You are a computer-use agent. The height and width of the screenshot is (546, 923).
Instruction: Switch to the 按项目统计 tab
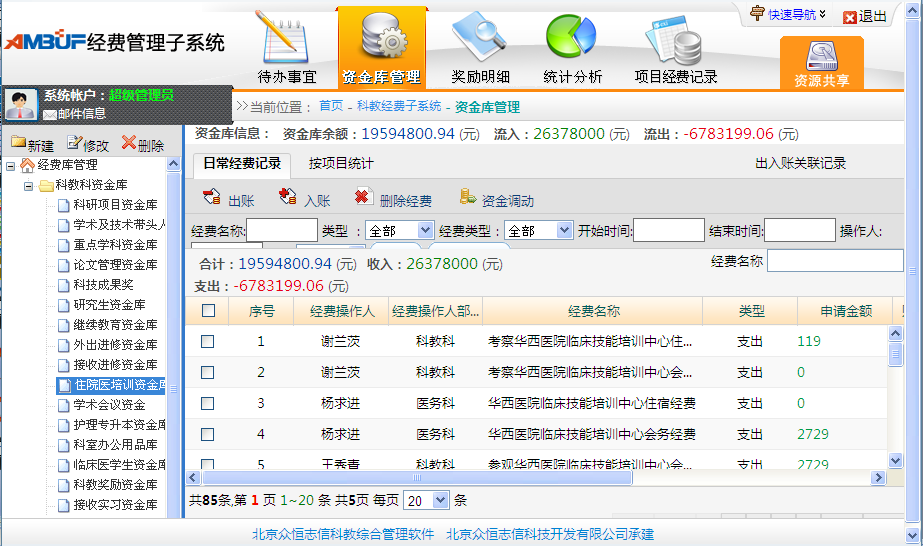tap(341, 164)
